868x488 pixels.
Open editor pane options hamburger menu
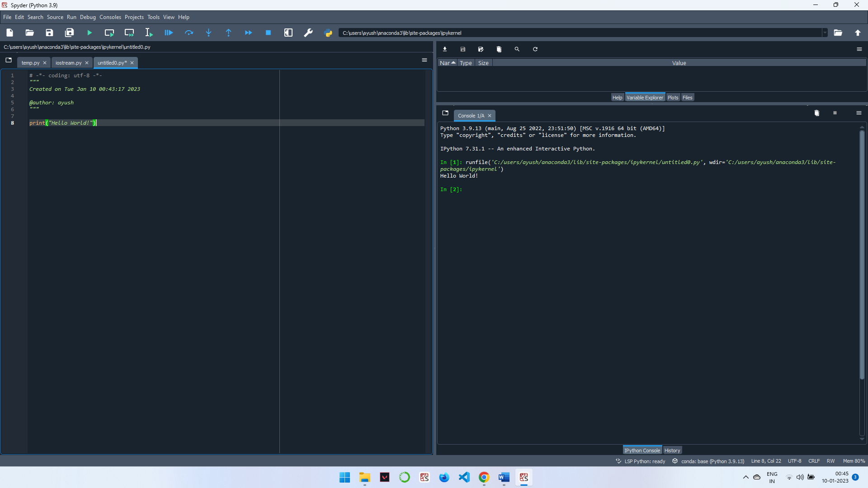coord(425,60)
